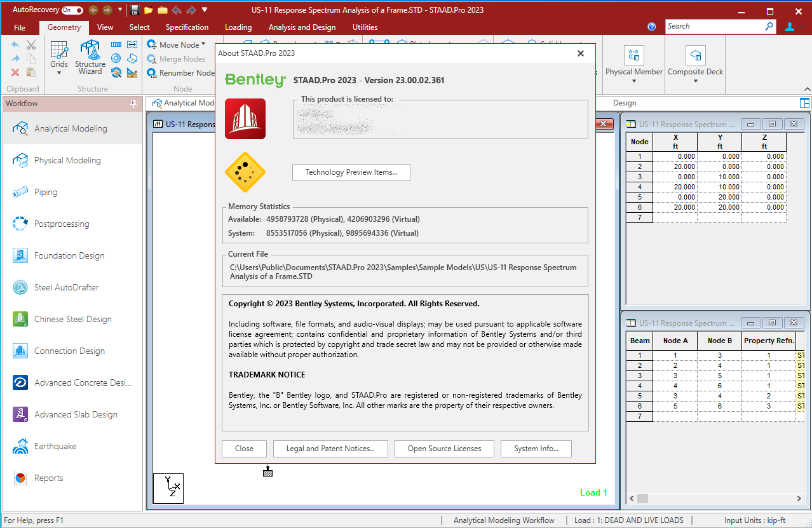Open Legal and Patent Notices
Image resolution: width=812 pixels, height=528 pixels.
[330, 449]
